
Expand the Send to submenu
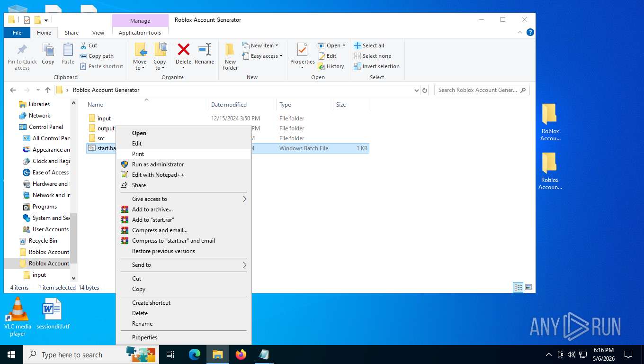(x=184, y=265)
